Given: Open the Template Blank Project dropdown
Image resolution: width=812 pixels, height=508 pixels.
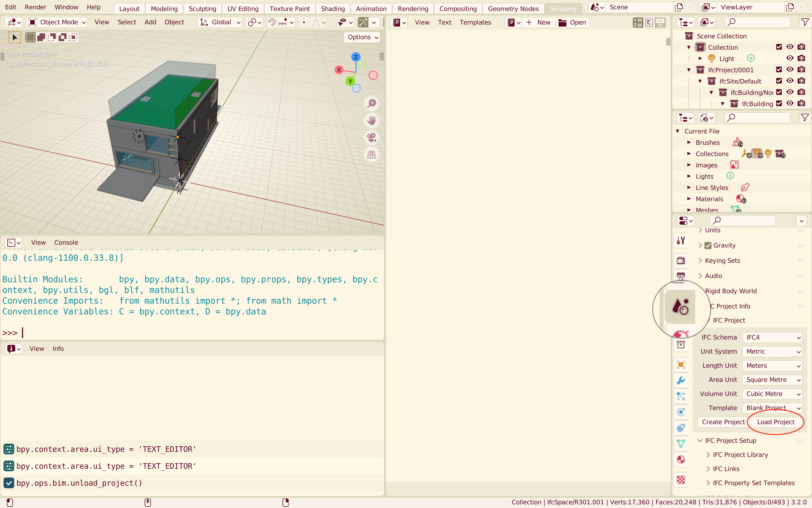Looking at the screenshot, I should click(x=772, y=408).
